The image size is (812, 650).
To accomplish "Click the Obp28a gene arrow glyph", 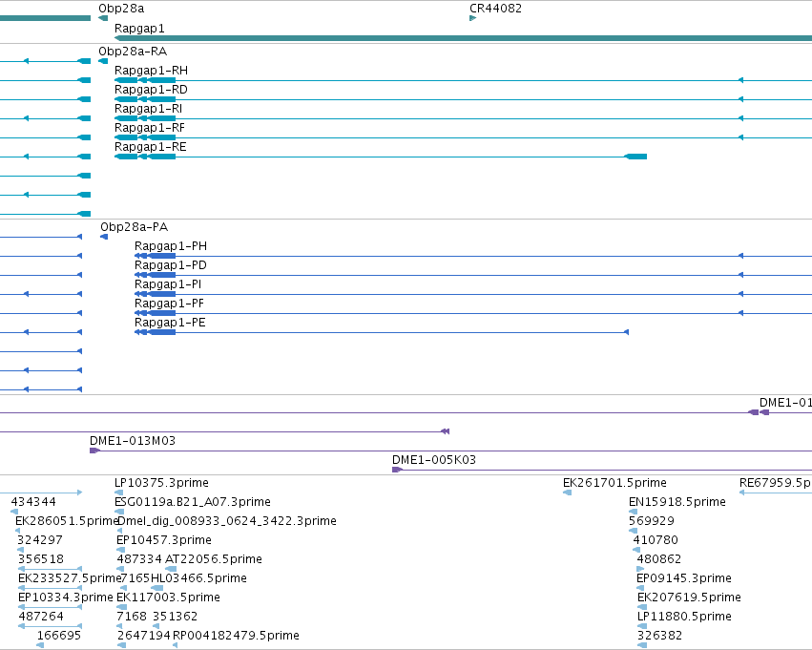I will 103,18.
